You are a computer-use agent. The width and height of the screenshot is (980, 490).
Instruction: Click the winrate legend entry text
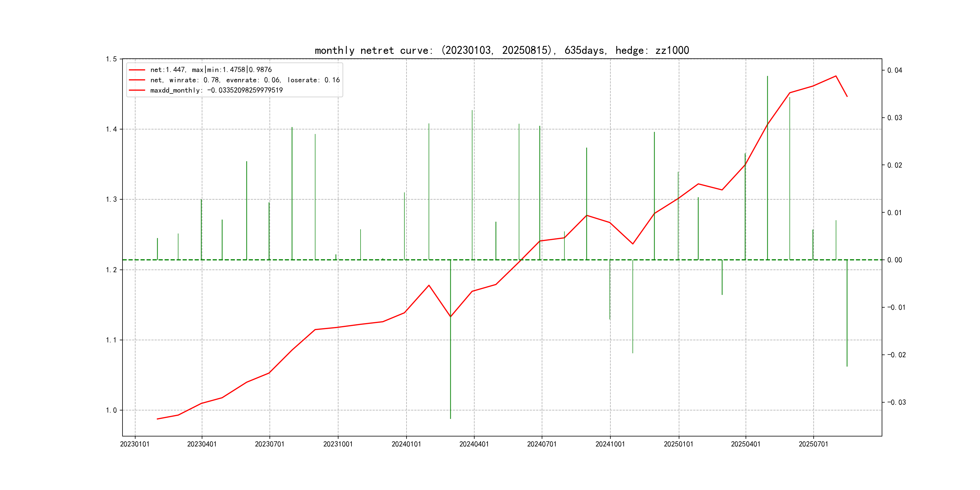[245, 80]
